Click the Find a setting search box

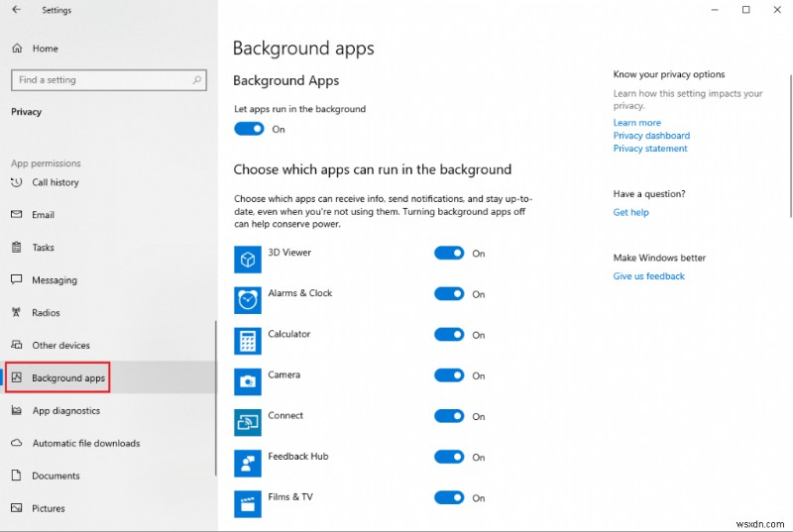click(x=109, y=80)
